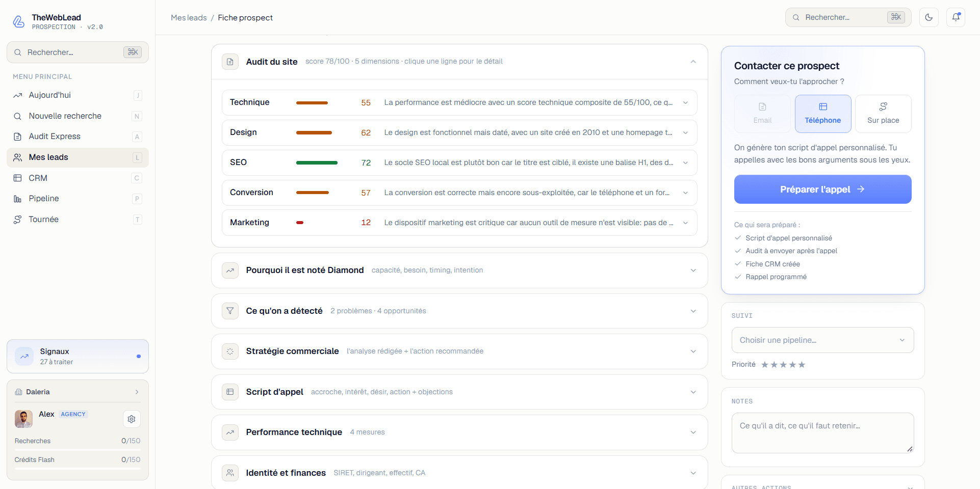Click the Signaux trend icon

pyautogui.click(x=24, y=357)
